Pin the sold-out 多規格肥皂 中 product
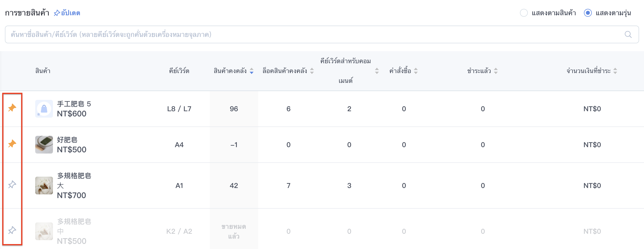 tap(12, 230)
